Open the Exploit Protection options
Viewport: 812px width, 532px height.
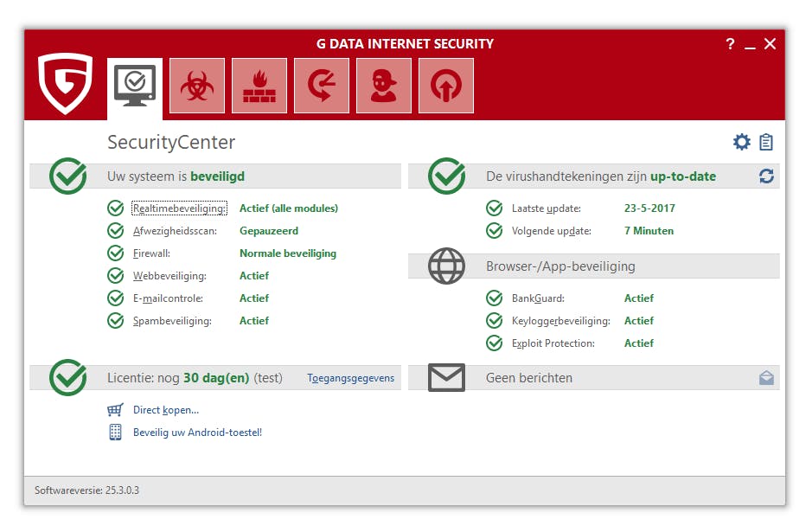pos(553,343)
